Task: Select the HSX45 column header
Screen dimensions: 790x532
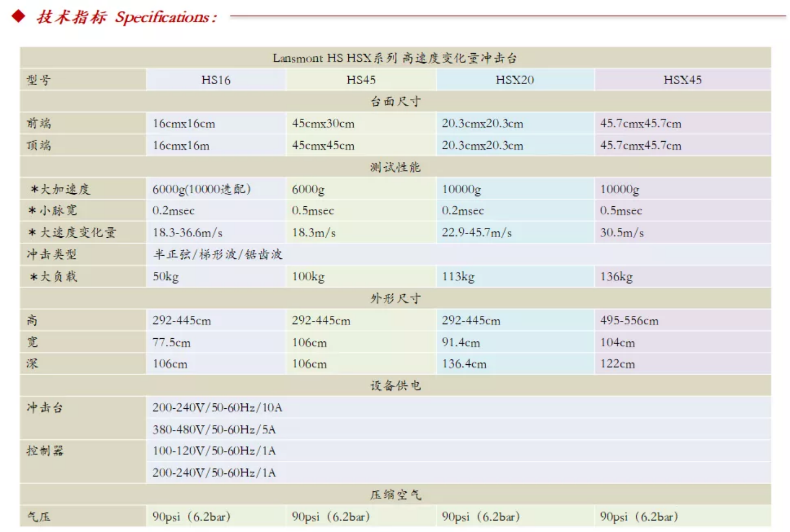Action: click(x=682, y=80)
